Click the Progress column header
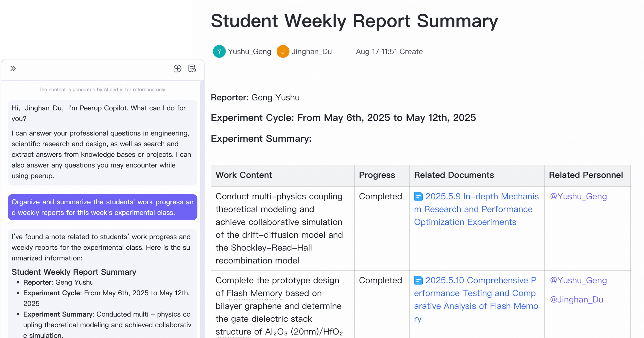 [x=377, y=175]
